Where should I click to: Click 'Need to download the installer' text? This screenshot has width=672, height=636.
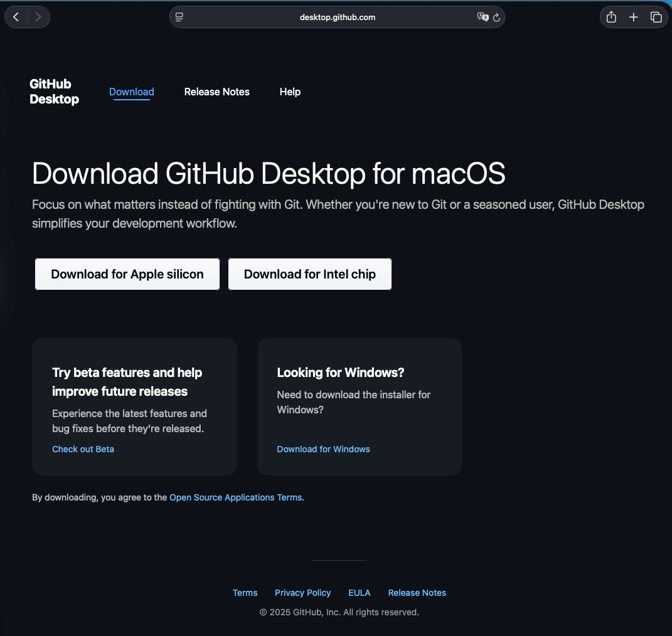coord(354,402)
